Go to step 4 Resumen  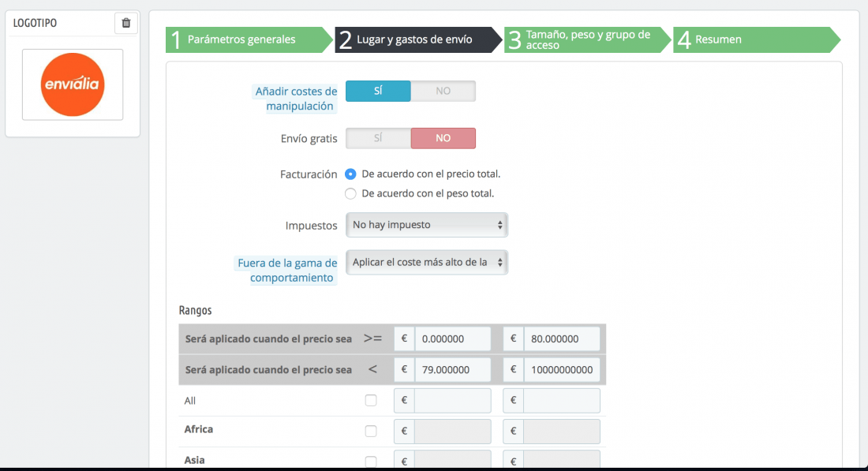click(756, 40)
